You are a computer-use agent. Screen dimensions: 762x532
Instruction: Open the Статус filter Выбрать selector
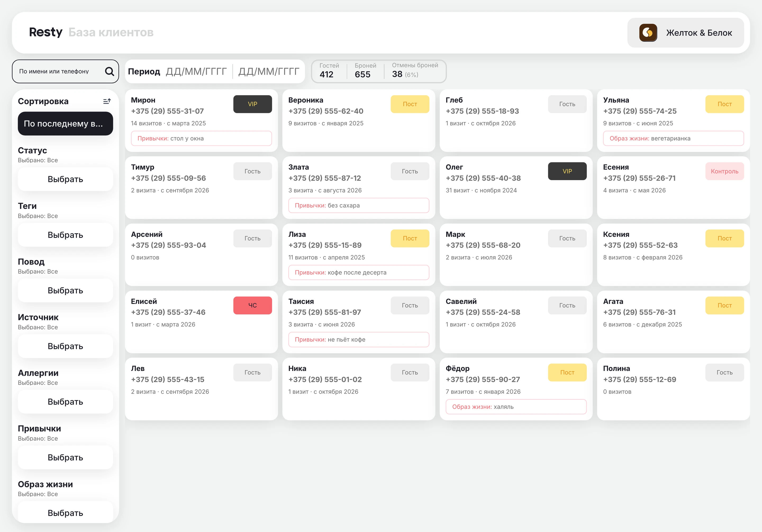[65, 179]
